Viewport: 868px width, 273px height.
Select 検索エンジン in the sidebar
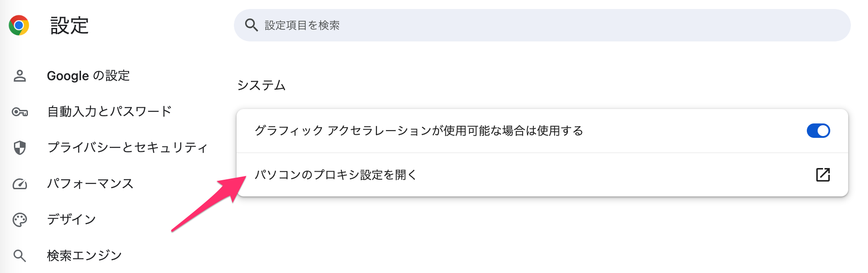tap(85, 256)
